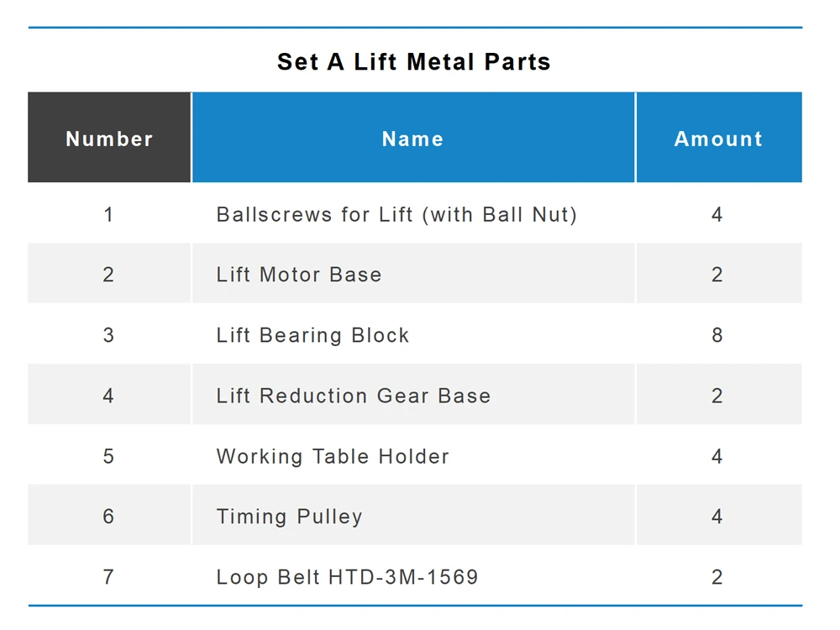Image resolution: width=840 pixels, height=630 pixels.
Task: Click the Lift Bearing Block entry
Action: coord(312,335)
